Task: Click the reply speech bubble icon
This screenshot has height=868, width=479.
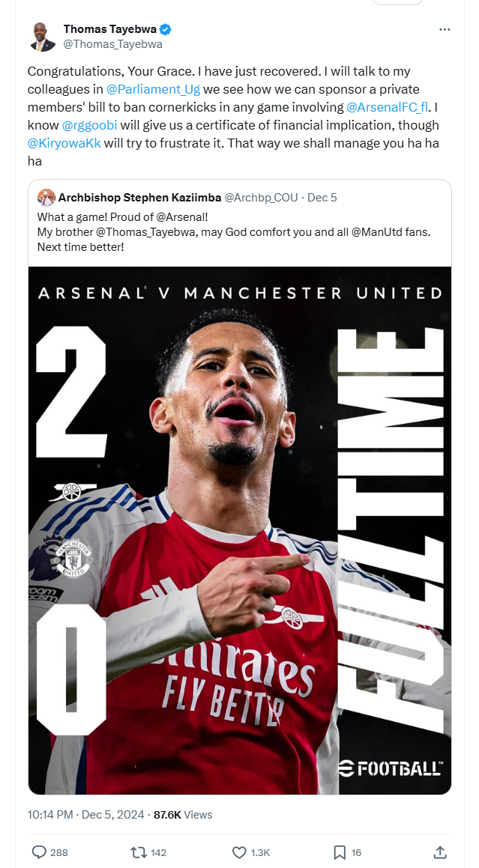Action: (x=39, y=852)
